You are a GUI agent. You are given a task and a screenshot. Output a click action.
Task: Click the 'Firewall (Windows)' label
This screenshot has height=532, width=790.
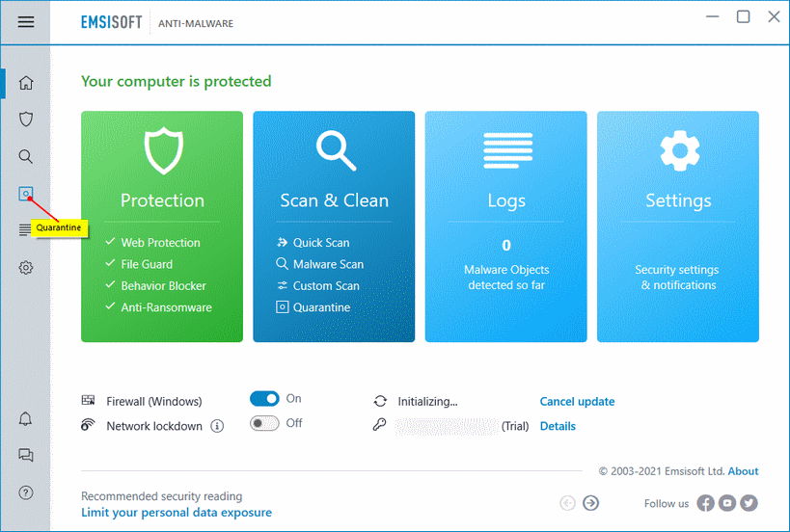point(154,402)
